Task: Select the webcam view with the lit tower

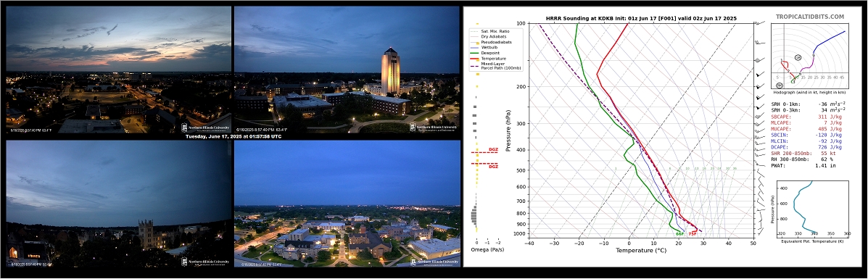Action: (x=347, y=69)
